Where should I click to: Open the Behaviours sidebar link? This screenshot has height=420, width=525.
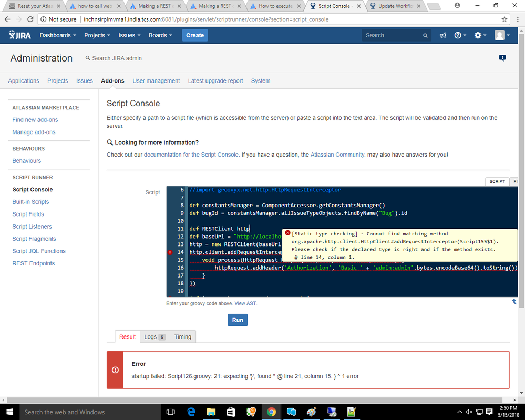[26, 161]
